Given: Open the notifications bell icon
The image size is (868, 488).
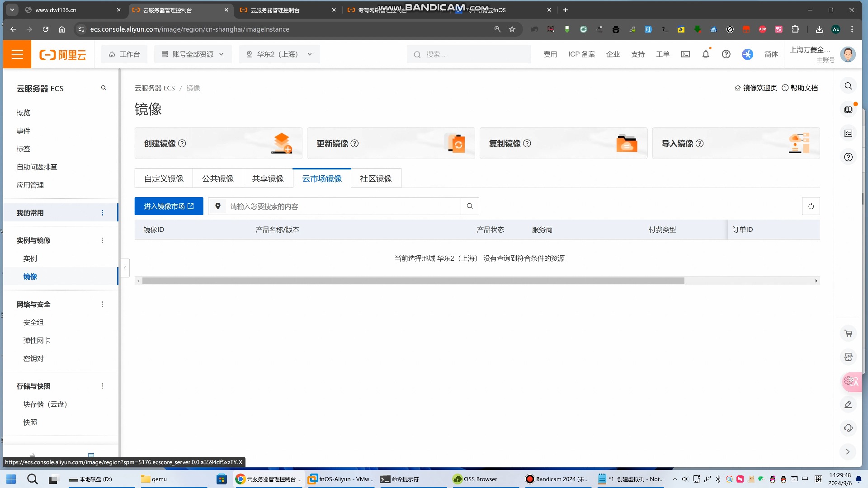Looking at the screenshot, I should [x=706, y=54].
